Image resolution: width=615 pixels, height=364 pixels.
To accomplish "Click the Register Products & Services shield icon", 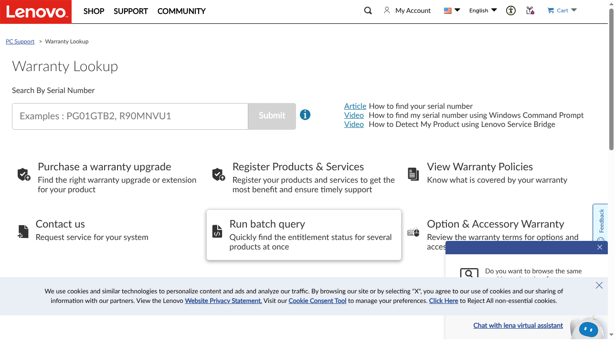I will tap(218, 175).
